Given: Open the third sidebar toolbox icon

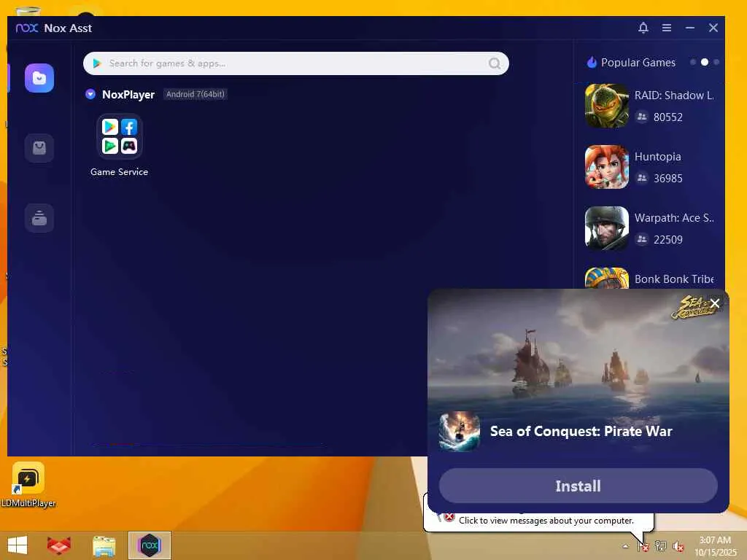Looking at the screenshot, I should [x=39, y=218].
